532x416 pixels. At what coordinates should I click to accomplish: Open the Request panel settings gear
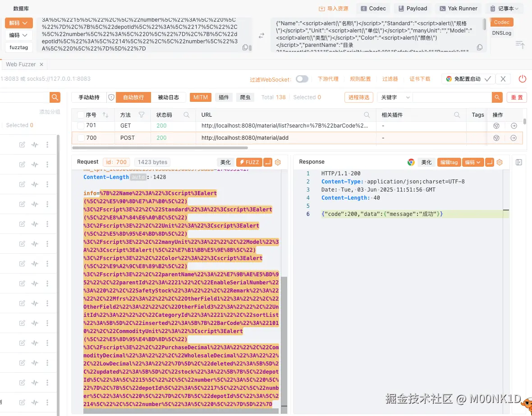coord(277,162)
